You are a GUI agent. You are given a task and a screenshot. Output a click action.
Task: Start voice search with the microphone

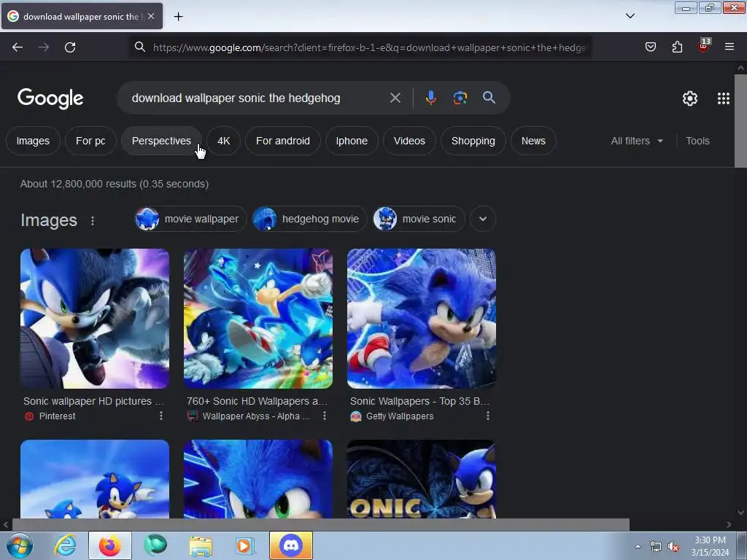click(430, 98)
